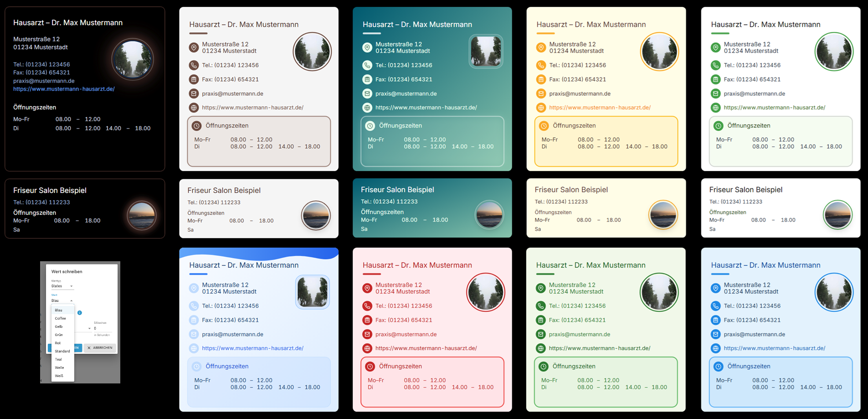Click the location pin icon in wave-header blue card
The width and height of the screenshot is (868, 419).
[194, 288]
